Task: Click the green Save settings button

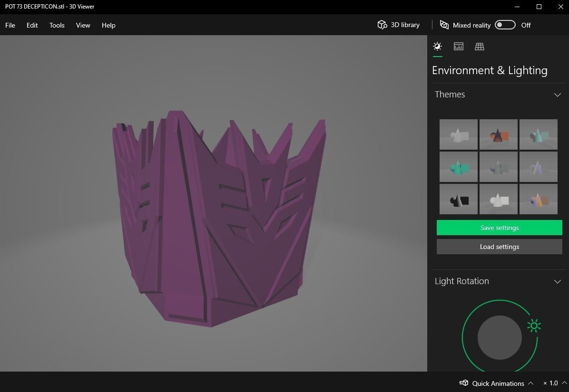Action: pyautogui.click(x=500, y=228)
